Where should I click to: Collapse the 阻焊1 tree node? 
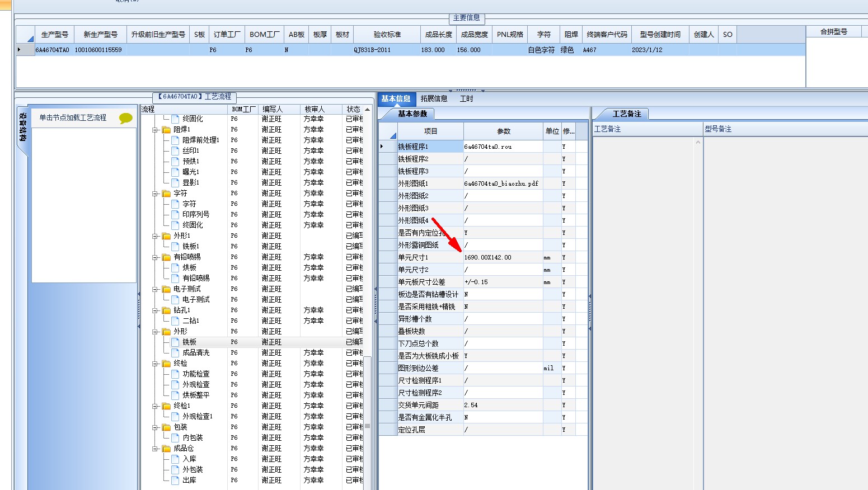155,129
